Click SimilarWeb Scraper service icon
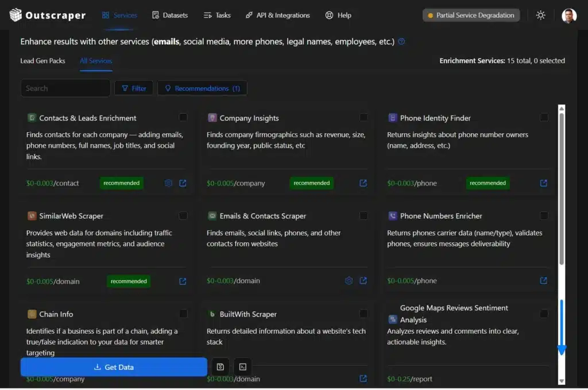The height and width of the screenshot is (390, 588). tap(32, 216)
